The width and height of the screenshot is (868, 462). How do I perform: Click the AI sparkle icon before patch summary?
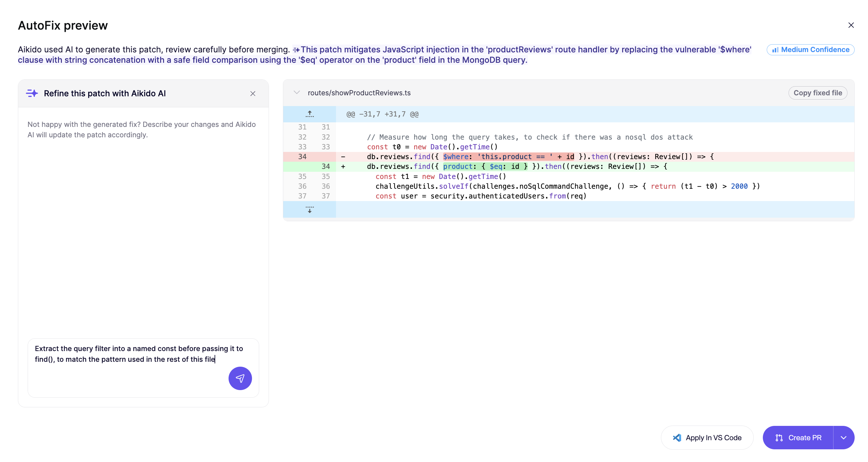pos(296,50)
